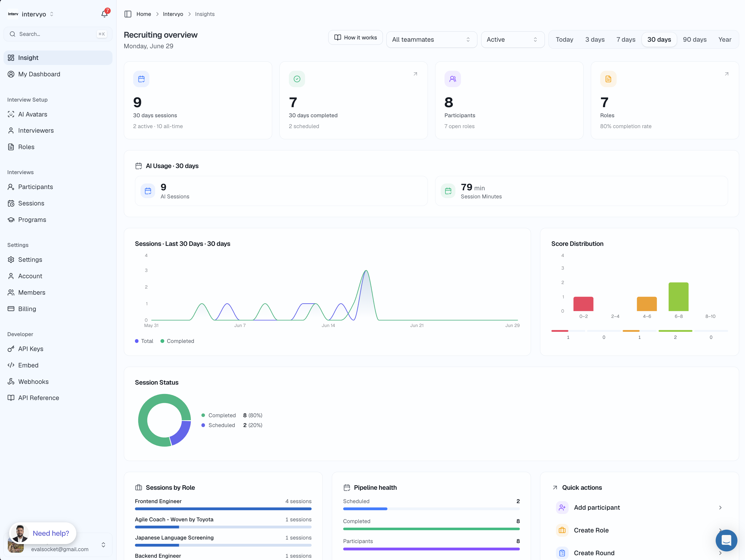Select the 7 days range

click(626, 39)
